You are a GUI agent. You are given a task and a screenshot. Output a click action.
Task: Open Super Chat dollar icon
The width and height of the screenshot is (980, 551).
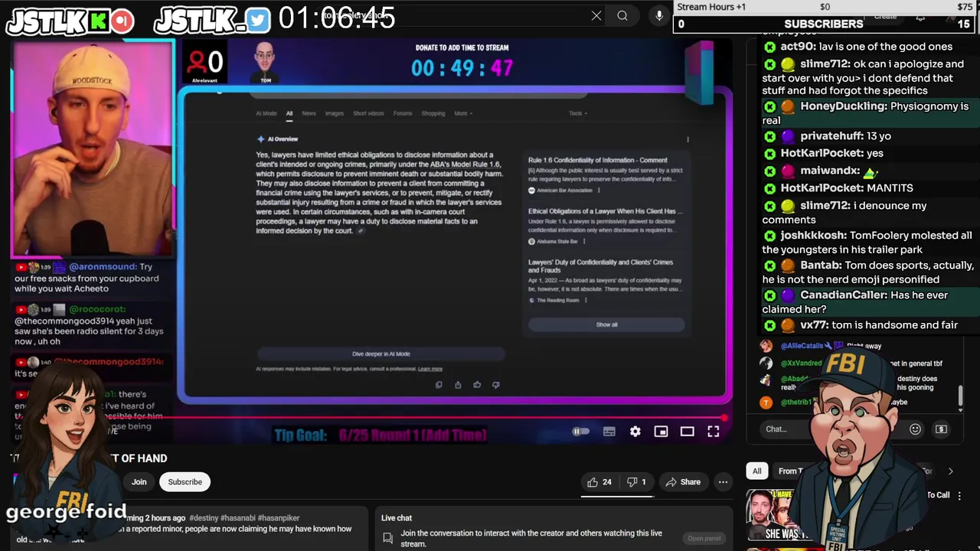pos(941,429)
